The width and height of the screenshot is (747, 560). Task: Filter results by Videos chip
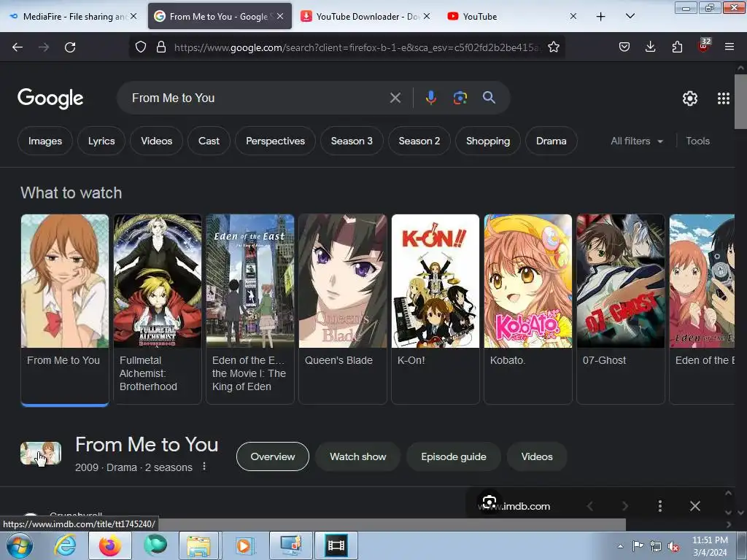coord(156,141)
